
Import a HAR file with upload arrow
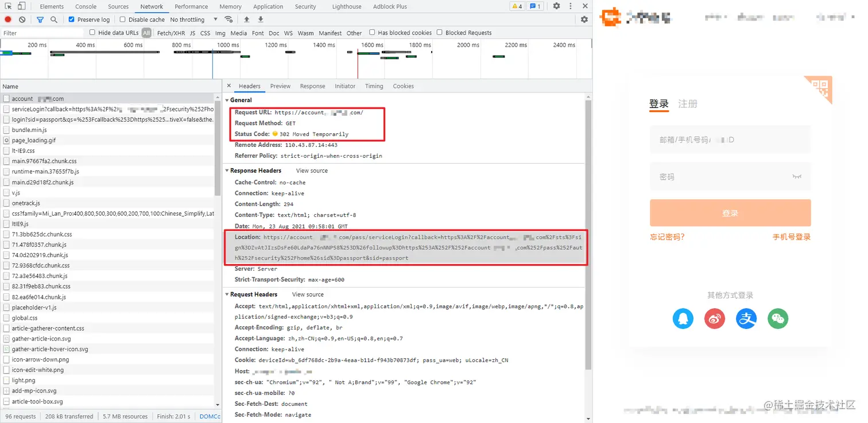click(x=246, y=20)
